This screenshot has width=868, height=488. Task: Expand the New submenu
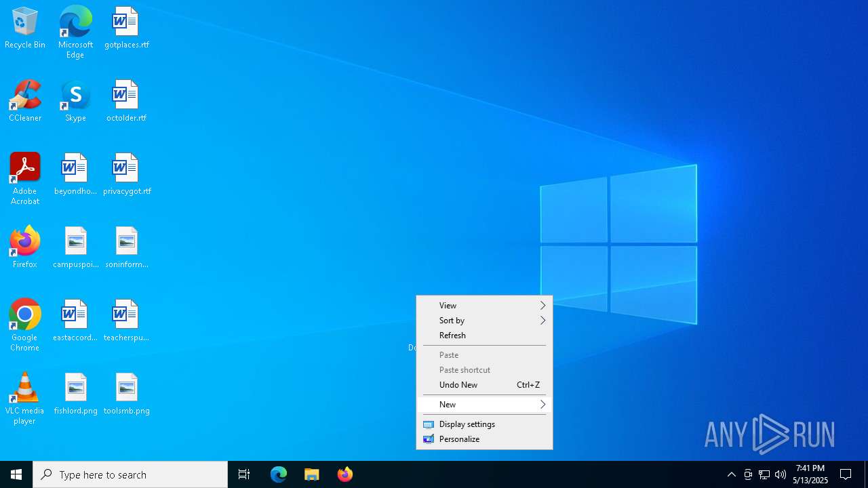coord(484,405)
